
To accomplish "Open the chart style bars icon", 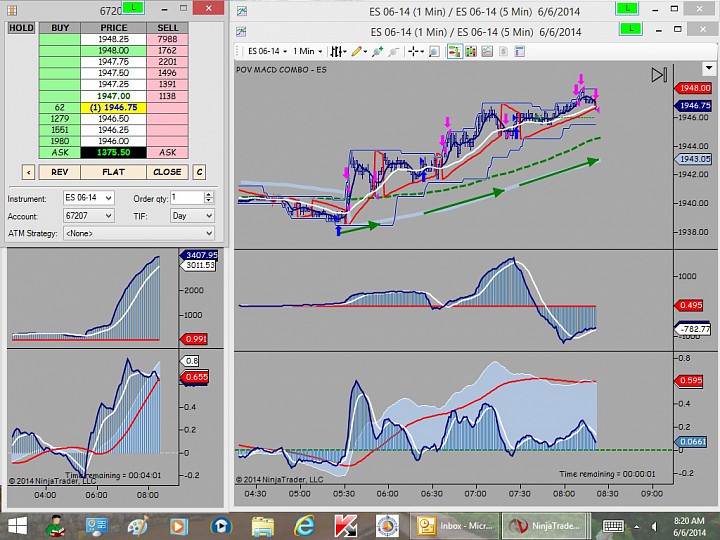I will pyautogui.click(x=337, y=51).
